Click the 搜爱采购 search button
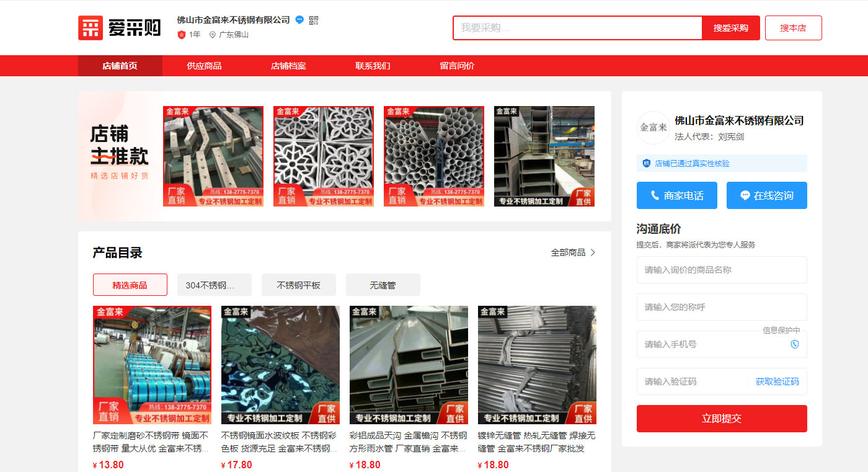868x472 pixels. (x=731, y=28)
